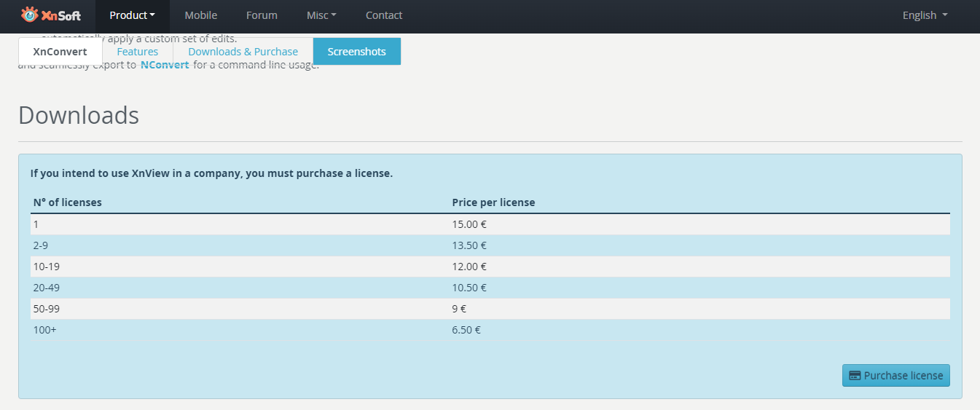Select the XnConvert tab
980x410 pixels.
60,52
